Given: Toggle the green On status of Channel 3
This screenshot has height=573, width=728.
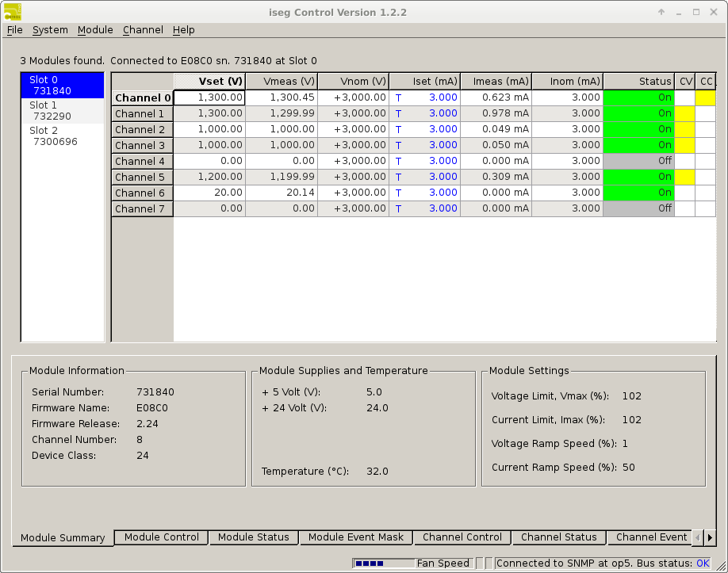Looking at the screenshot, I should (x=639, y=145).
